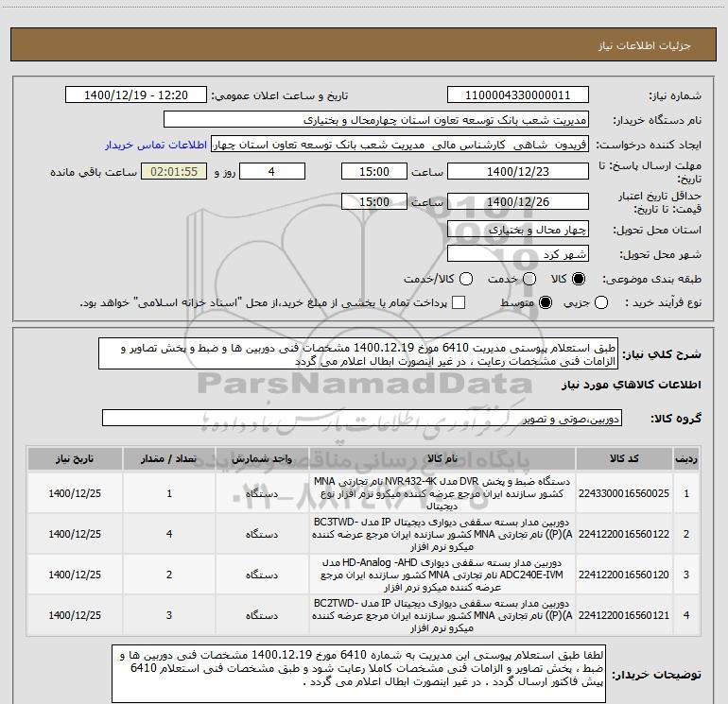Click quantity 4 in row 2
This screenshot has width=728, height=704.
[169, 534]
